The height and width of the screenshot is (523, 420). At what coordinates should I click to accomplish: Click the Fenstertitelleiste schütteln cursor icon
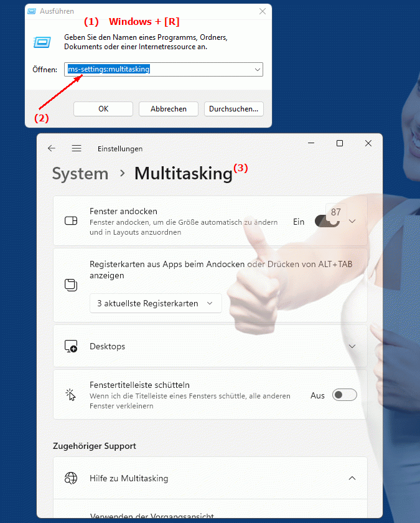click(x=71, y=395)
